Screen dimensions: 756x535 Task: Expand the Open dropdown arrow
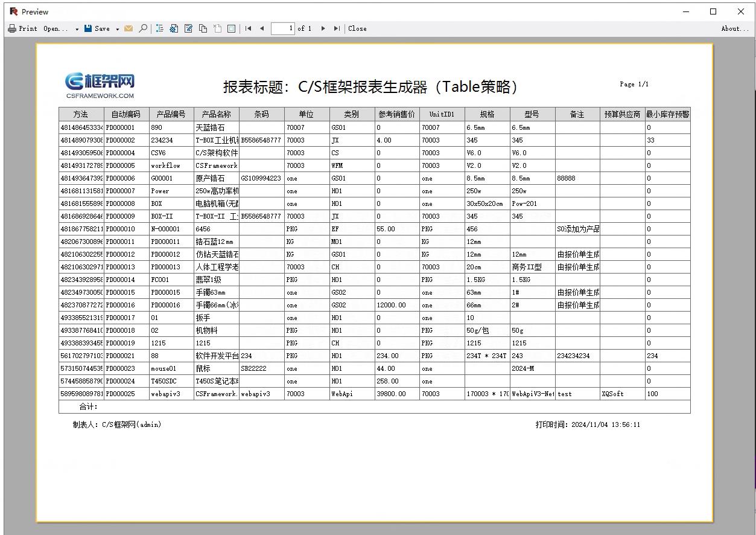coord(77,28)
